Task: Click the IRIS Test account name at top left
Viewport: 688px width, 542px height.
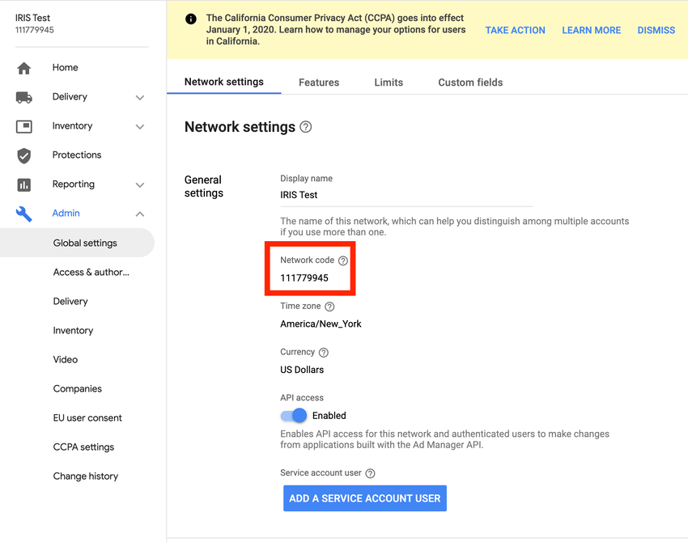Action: [x=32, y=18]
